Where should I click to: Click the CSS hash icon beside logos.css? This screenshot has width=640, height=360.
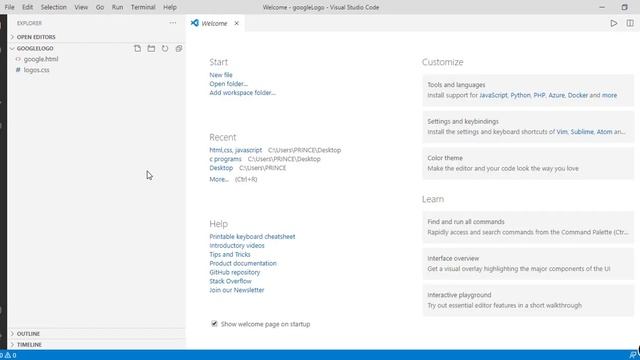click(18, 70)
